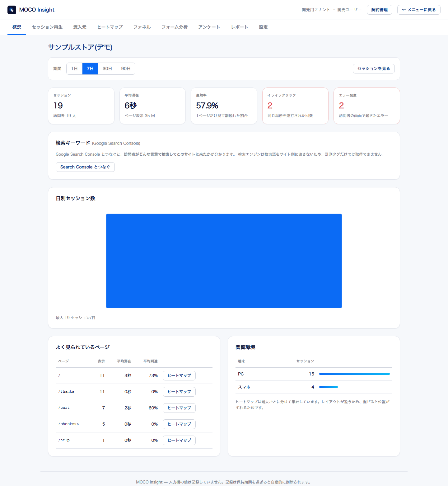
Task: Go to the フォーム分析 tab
Action: pyautogui.click(x=175, y=27)
